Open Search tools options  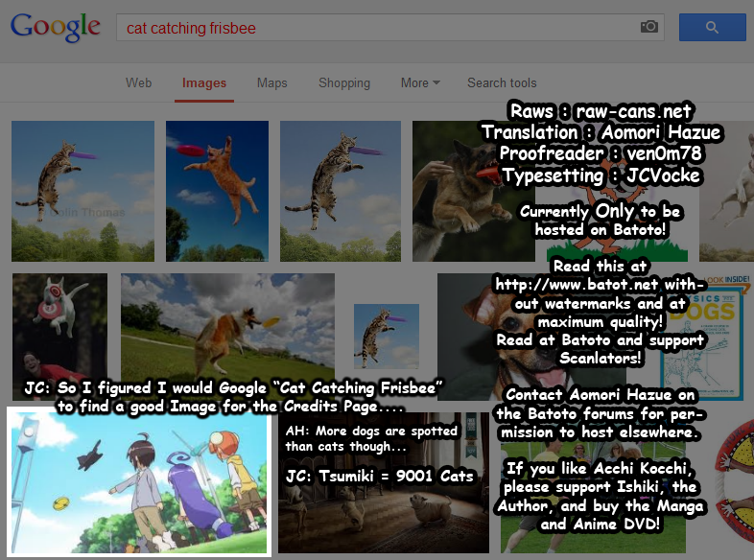[x=502, y=83]
